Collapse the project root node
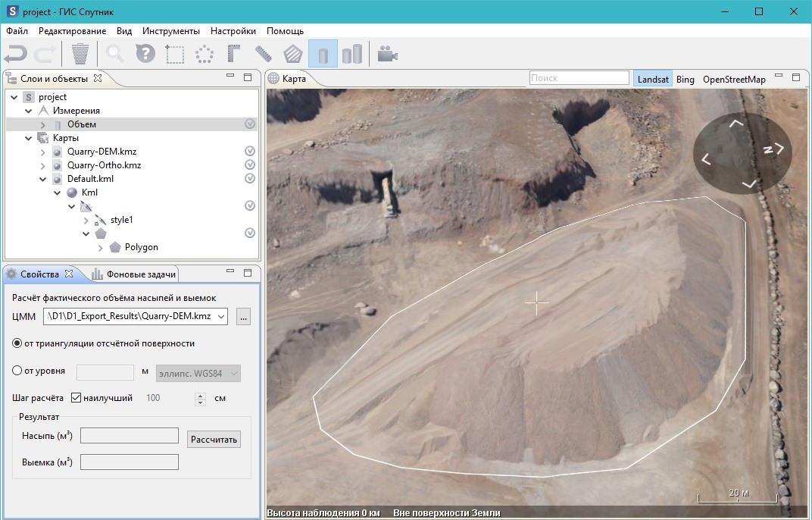Viewport: 812px width, 520px height. coord(14,97)
